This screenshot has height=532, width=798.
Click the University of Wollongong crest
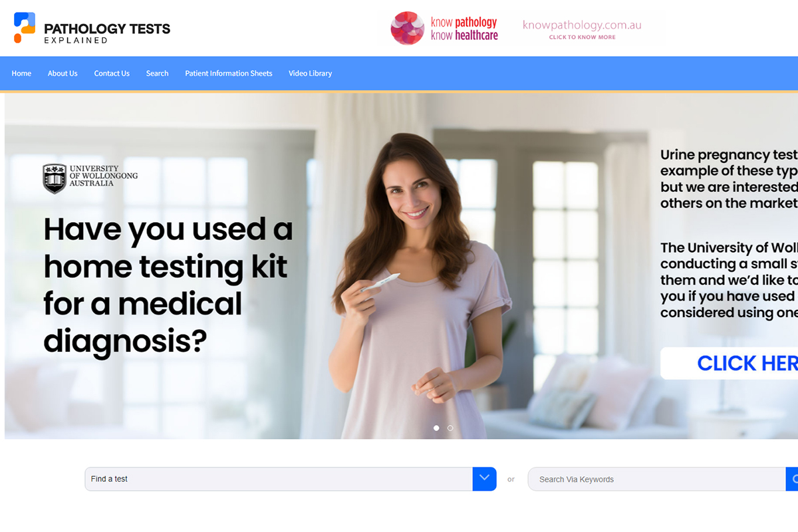[x=55, y=178]
